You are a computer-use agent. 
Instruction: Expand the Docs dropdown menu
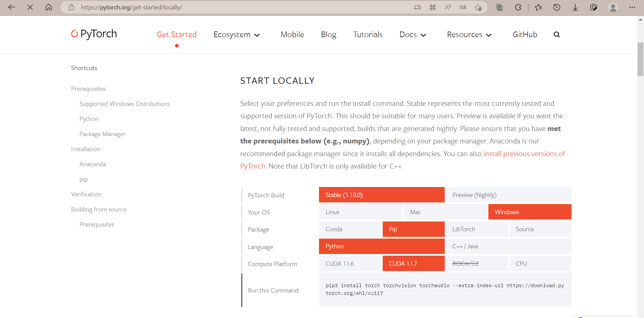click(413, 35)
